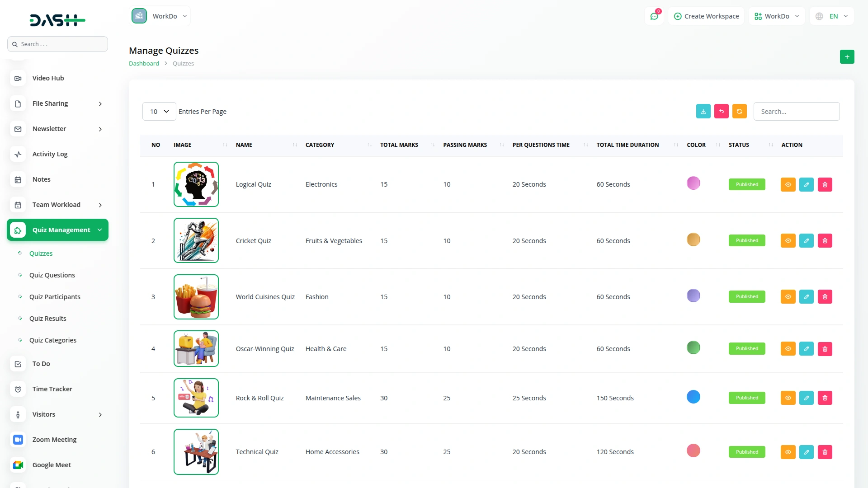868x488 pixels.
Task: Expand the EN language dropdown
Action: coord(832,16)
